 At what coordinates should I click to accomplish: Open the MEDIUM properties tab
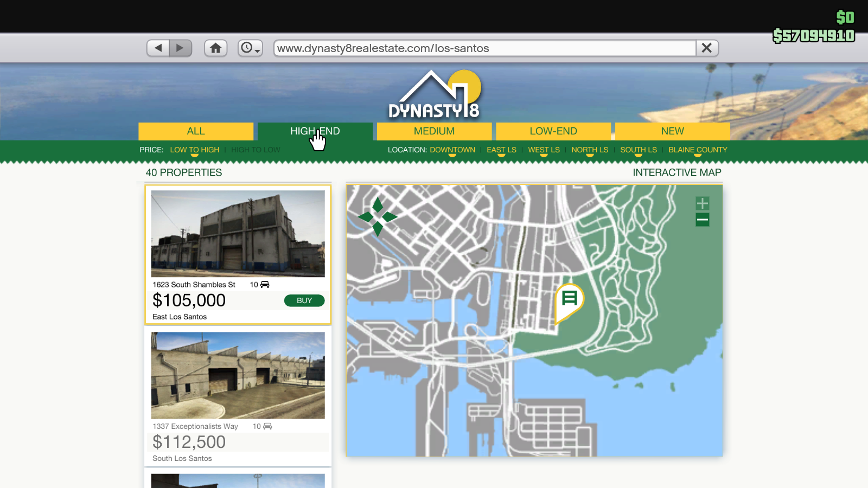434,131
